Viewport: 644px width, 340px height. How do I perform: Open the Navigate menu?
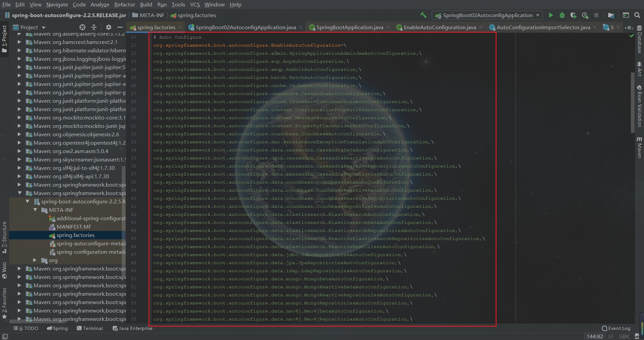[x=57, y=4]
